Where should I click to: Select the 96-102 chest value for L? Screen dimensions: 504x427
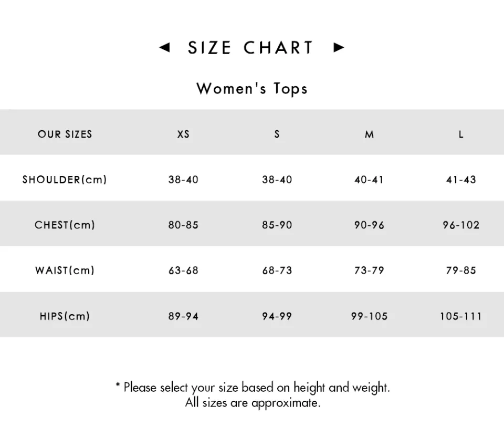pyautogui.click(x=461, y=225)
